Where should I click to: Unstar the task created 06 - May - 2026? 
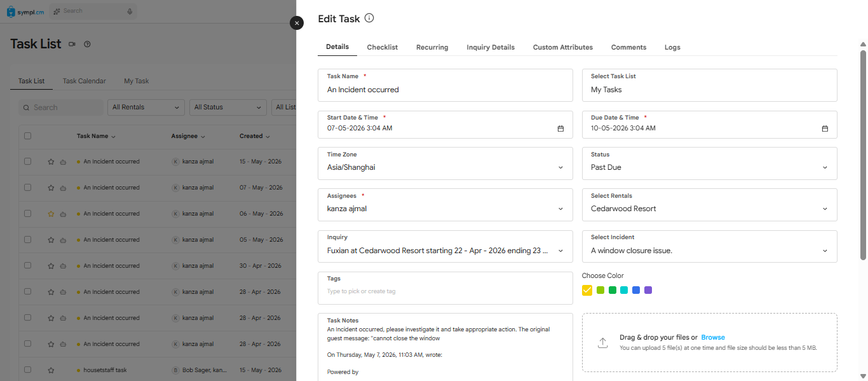51,214
